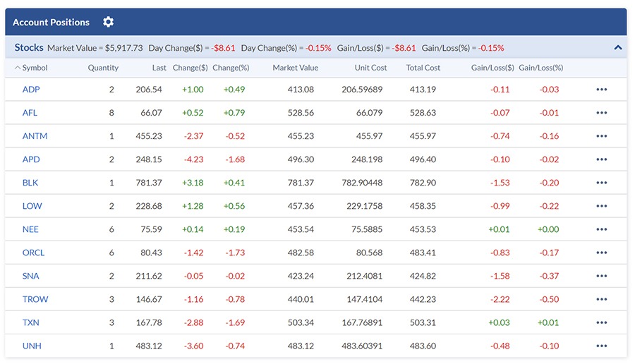Click the Stocks section title
The height and width of the screenshot is (364, 635).
[29, 47]
